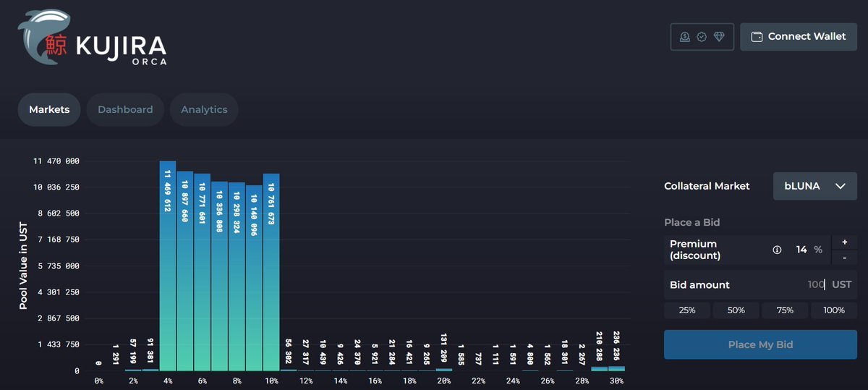Click the 57 199 bar value label
Screen dimensions: 868x390
[x=133, y=351]
